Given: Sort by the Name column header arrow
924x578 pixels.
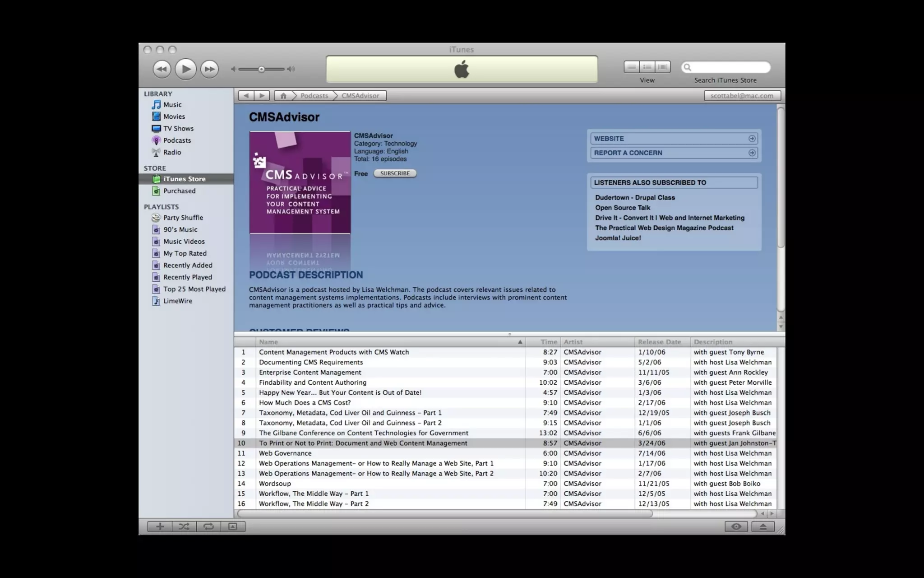Looking at the screenshot, I should (520, 342).
